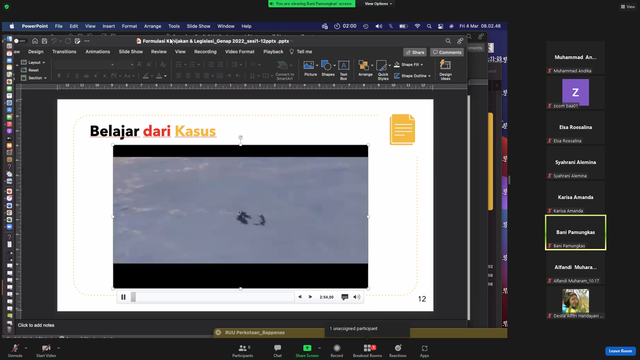Expand Zoom View Options dropdown
The width and height of the screenshot is (640, 360).
[x=378, y=4]
